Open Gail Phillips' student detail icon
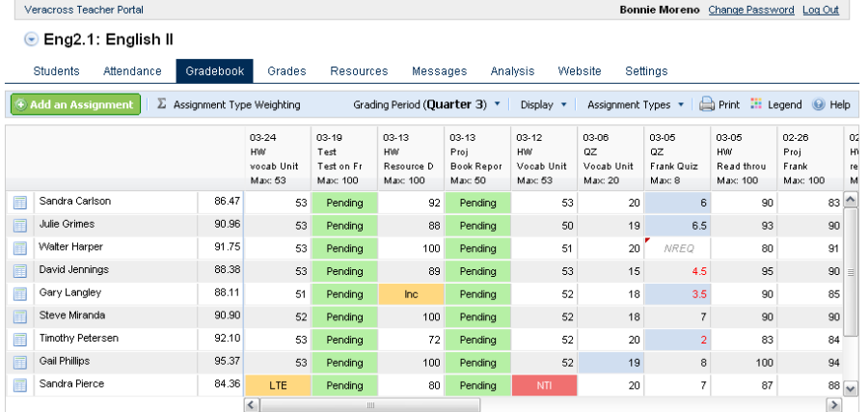 point(20,362)
